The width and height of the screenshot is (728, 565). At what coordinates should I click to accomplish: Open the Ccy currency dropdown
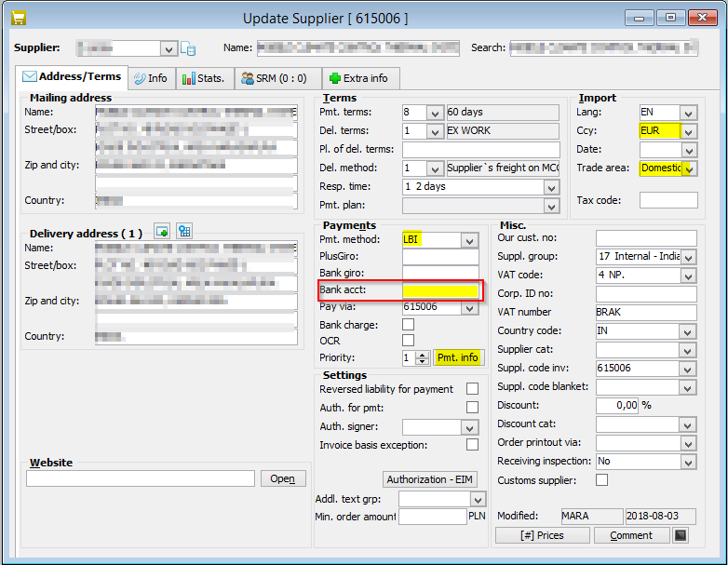point(688,131)
